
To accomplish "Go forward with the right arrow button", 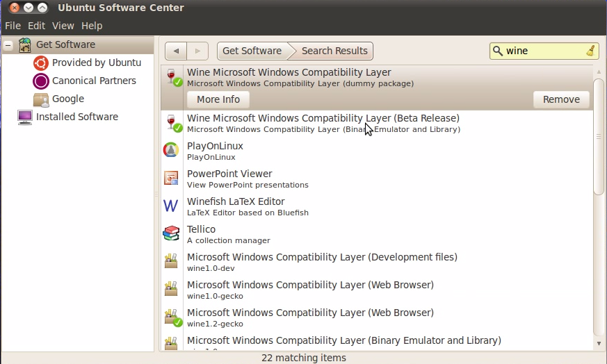I will click(198, 51).
